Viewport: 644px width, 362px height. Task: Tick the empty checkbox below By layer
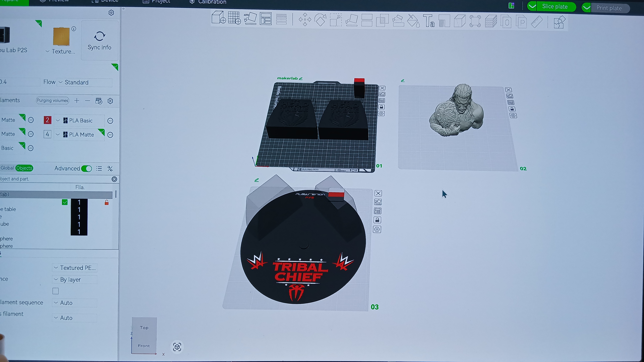(x=56, y=291)
